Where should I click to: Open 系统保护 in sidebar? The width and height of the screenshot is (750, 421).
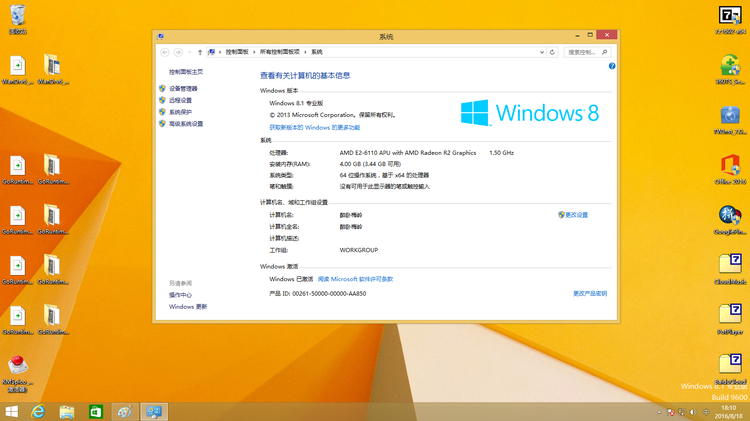pyautogui.click(x=180, y=112)
